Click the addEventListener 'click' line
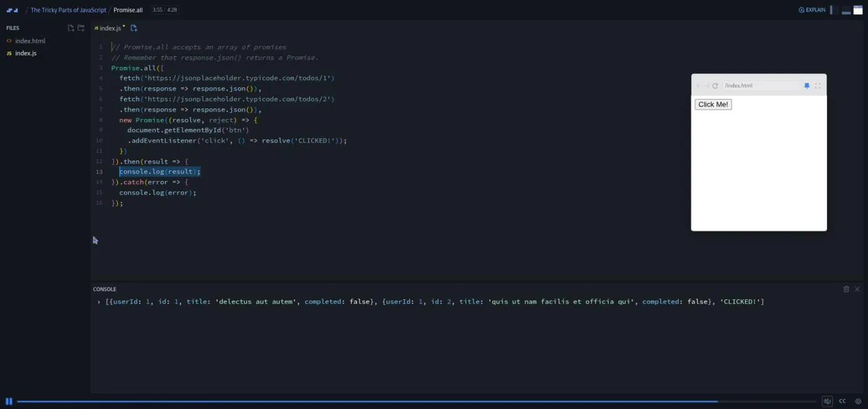Viewport: 868px width, 409px height. point(237,141)
